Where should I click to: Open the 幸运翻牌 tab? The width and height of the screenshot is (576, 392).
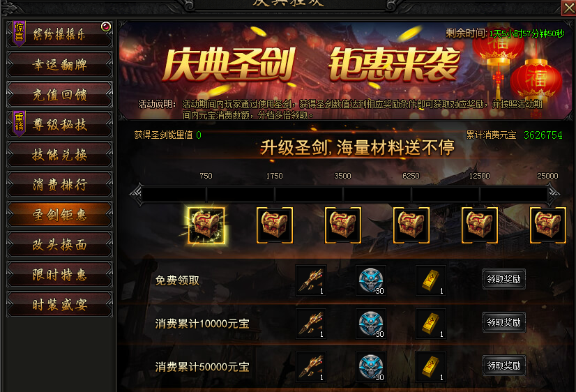59,65
